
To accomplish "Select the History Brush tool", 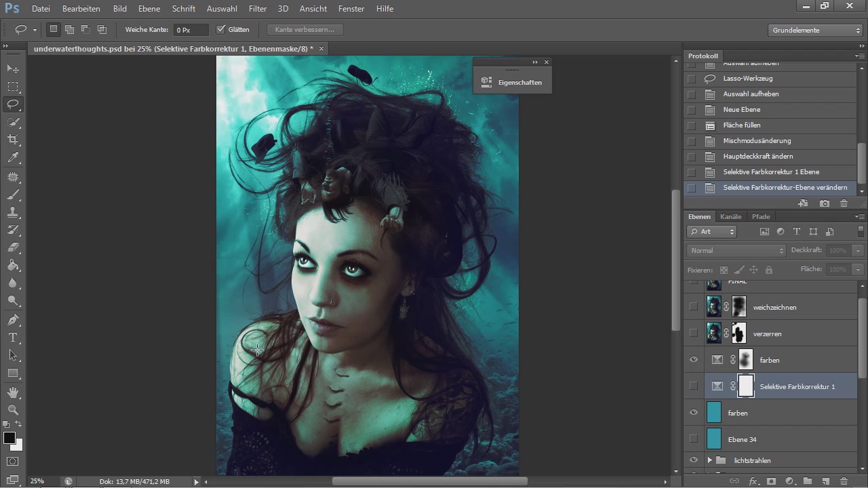I will click(13, 230).
